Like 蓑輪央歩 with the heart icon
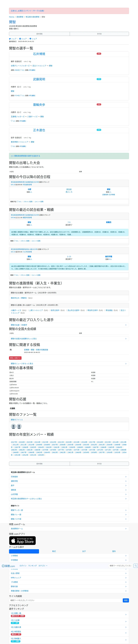The width and height of the screenshot is (138, 644). click(11, 121)
